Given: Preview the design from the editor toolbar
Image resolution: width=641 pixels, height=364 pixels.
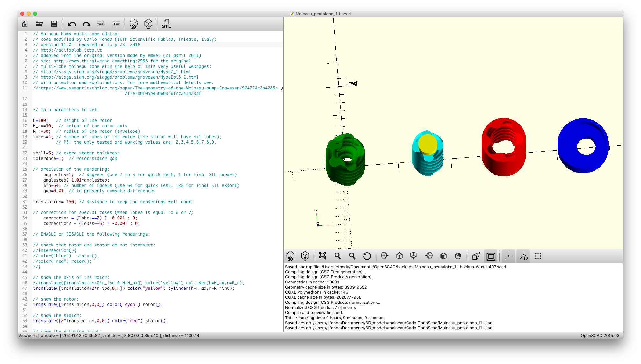Looking at the screenshot, I should 134,24.
